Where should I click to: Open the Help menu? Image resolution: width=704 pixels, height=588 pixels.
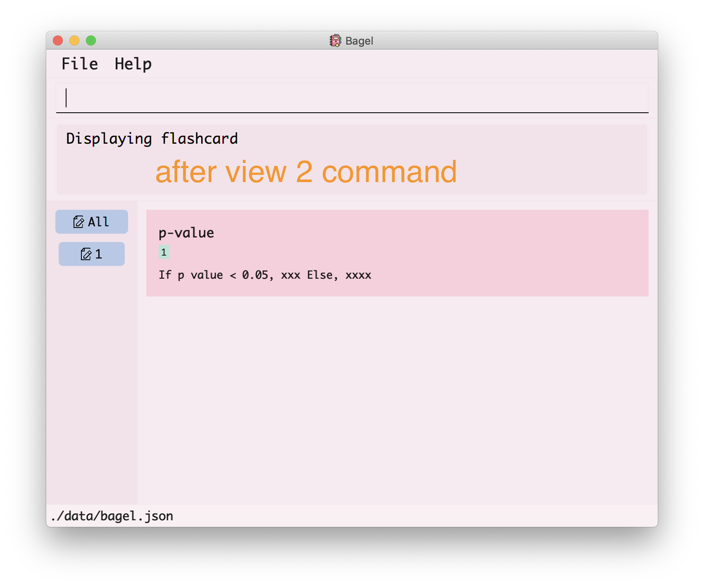tap(133, 64)
